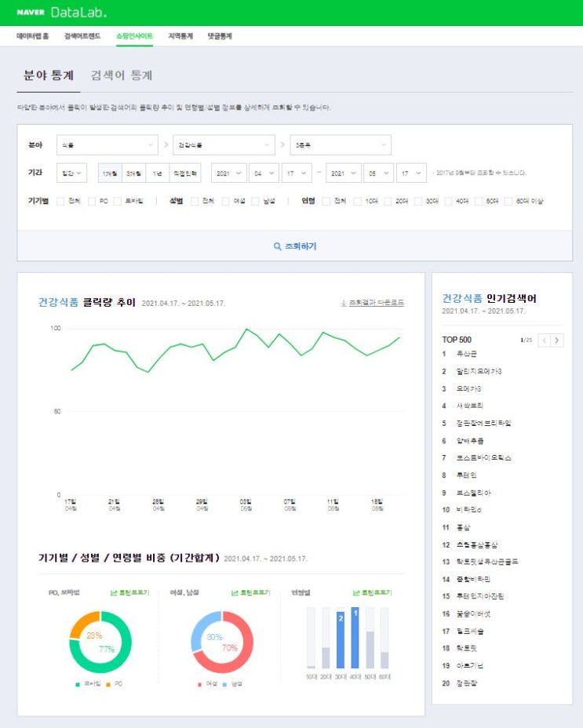Select the 쇼핑인사이트 tab

click(x=134, y=36)
